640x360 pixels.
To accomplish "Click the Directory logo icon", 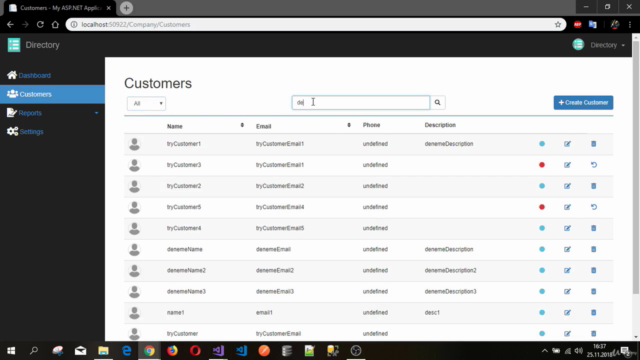I will click(x=14, y=45).
